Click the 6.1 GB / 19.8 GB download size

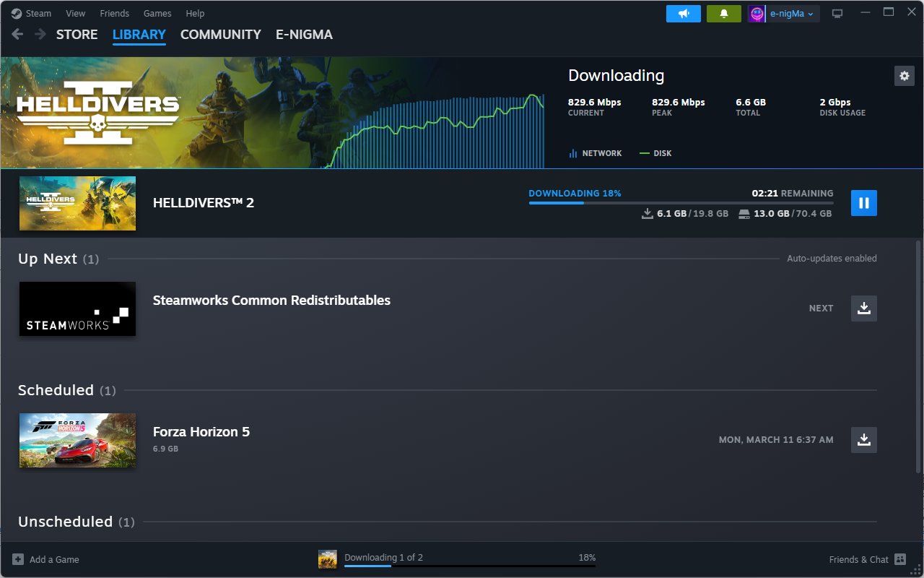point(685,214)
